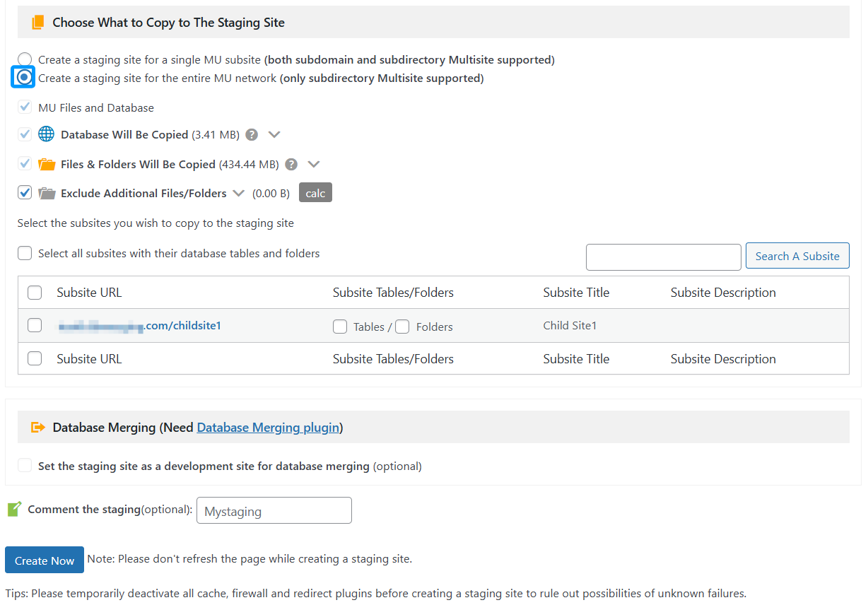Open help tooltip for Files & Folders size
Viewport: 868px width, 605px height.
click(291, 164)
